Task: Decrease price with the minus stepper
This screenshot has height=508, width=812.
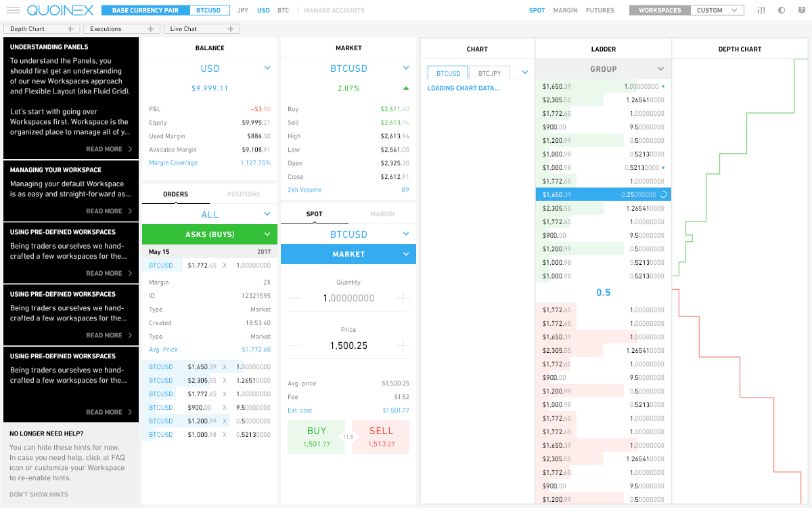Action: (294, 345)
